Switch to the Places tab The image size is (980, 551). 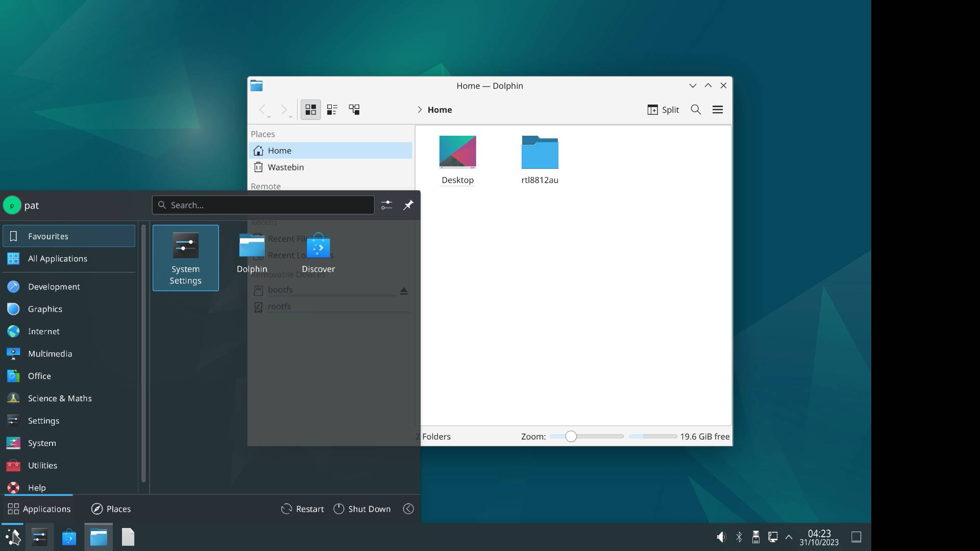110,509
